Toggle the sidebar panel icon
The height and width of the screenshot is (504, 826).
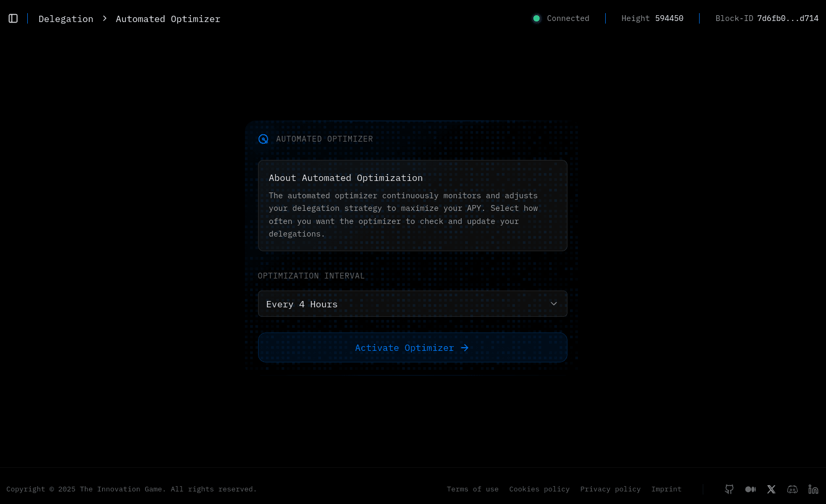[13, 19]
